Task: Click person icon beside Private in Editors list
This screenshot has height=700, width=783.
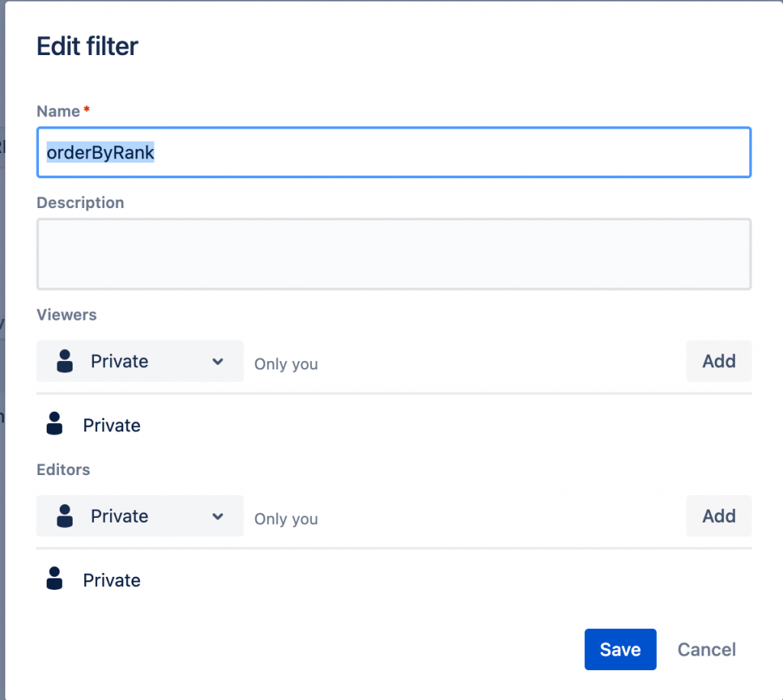Action: pyautogui.click(x=54, y=579)
